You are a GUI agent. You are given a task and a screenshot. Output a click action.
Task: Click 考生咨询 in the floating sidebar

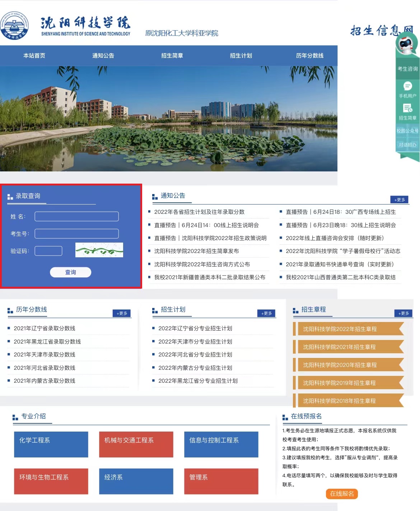(407, 69)
